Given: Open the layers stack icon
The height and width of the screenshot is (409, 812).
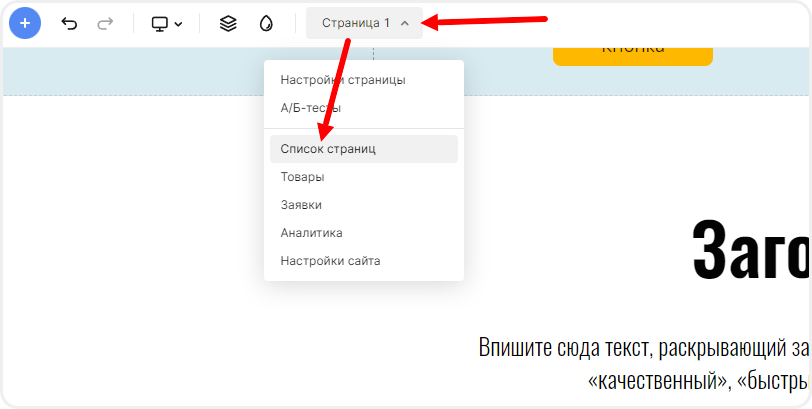Looking at the screenshot, I should click(x=228, y=23).
